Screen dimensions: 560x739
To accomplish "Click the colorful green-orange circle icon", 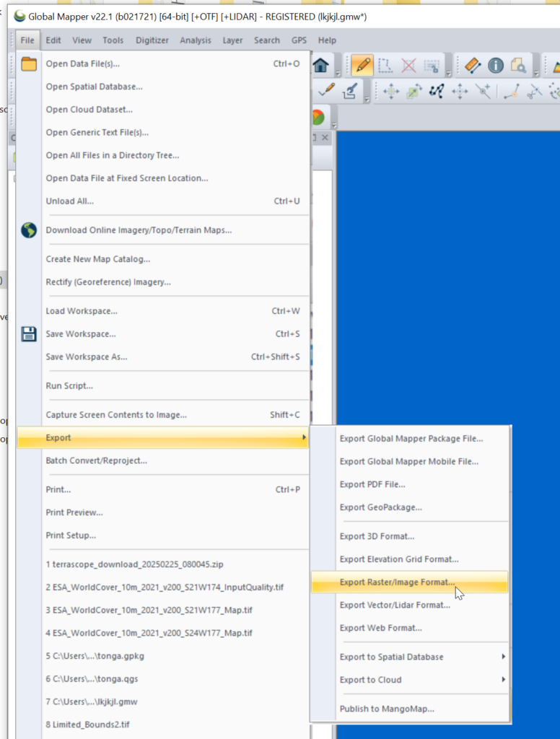I will tap(318, 117).
